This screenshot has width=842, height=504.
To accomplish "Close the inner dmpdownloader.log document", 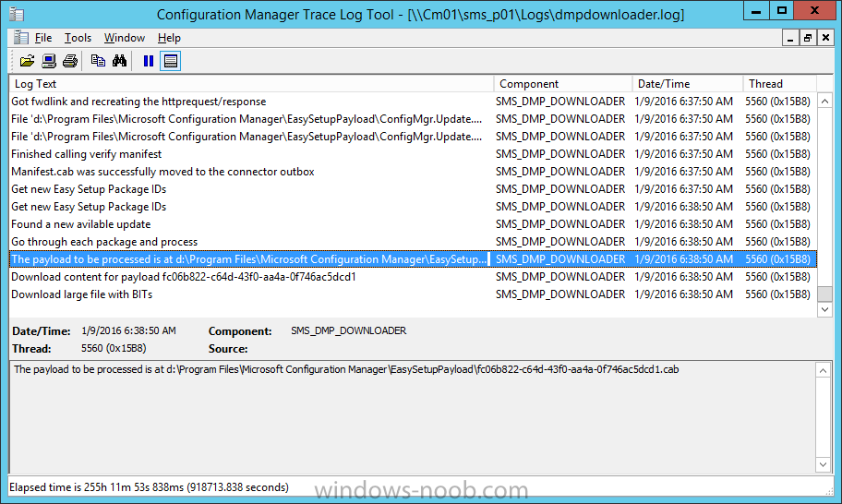I will click(x=825, y=38).
